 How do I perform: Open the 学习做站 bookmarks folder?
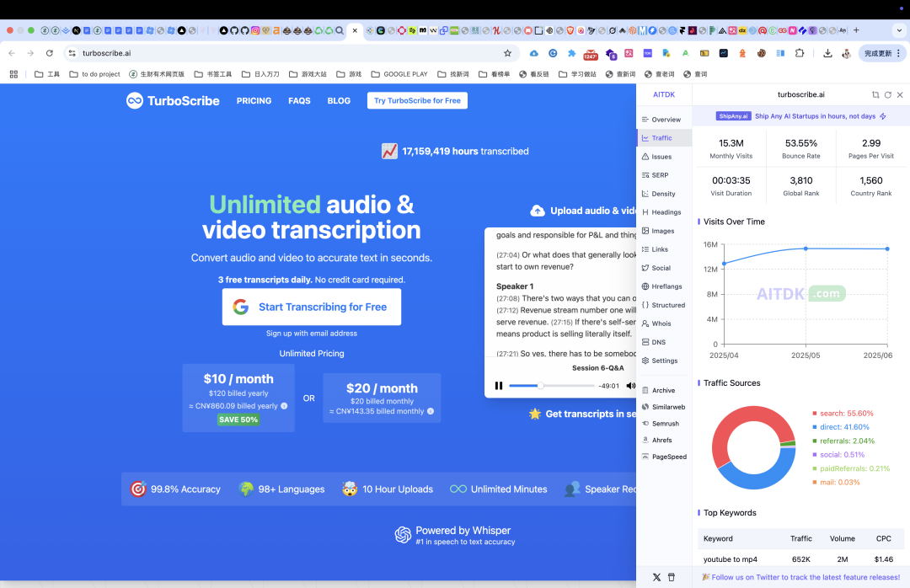[x=577, y=74]
